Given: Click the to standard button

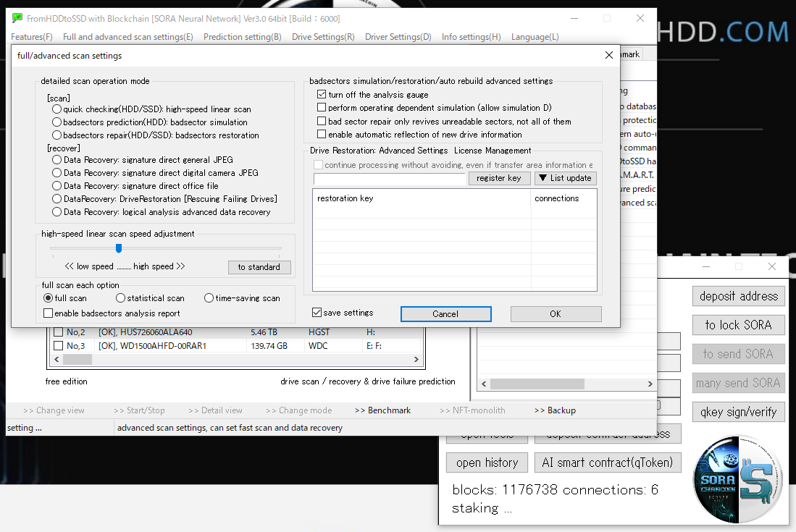Looking at the screenshot, I should click(x=259, y=267).
